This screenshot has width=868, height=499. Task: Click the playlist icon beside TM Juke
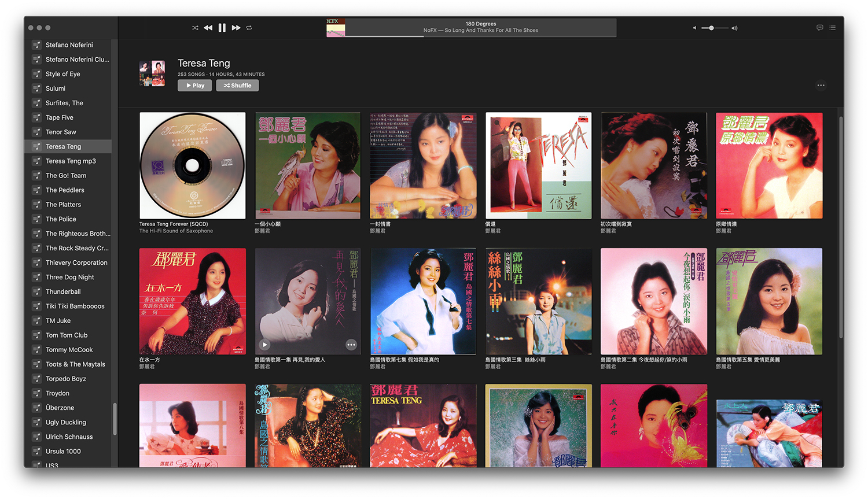[37, 320]
